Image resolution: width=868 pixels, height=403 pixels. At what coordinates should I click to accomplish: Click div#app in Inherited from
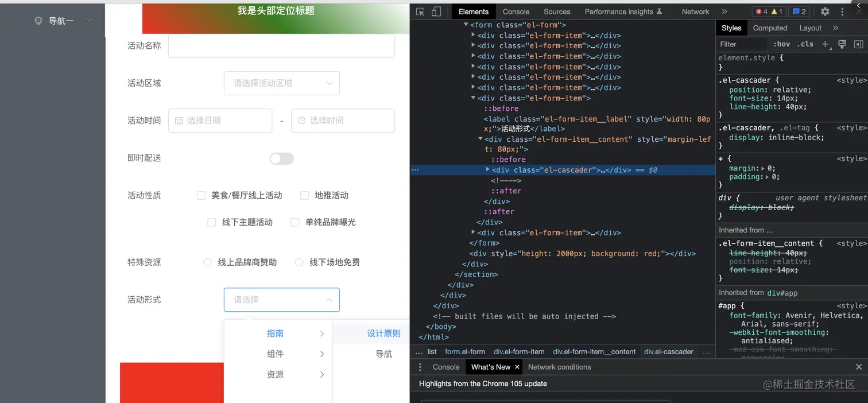(782, 293)
